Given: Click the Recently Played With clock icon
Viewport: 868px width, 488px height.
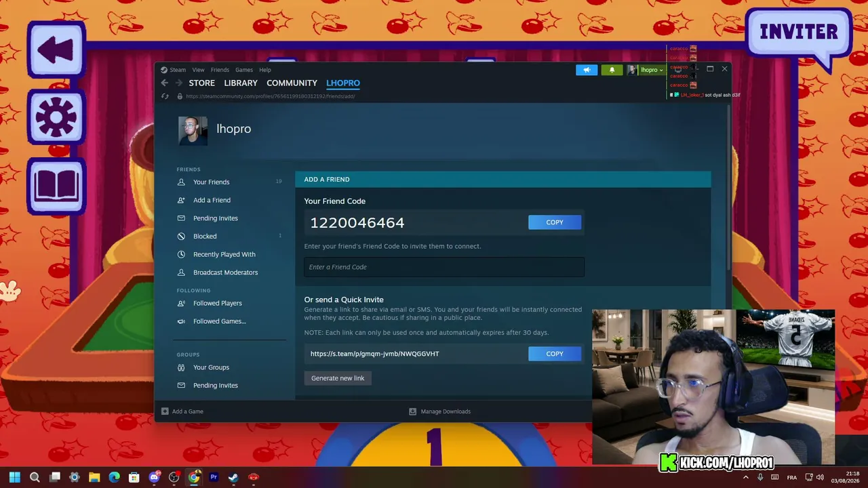Looking at the screenshot, I should pos(181,254).
